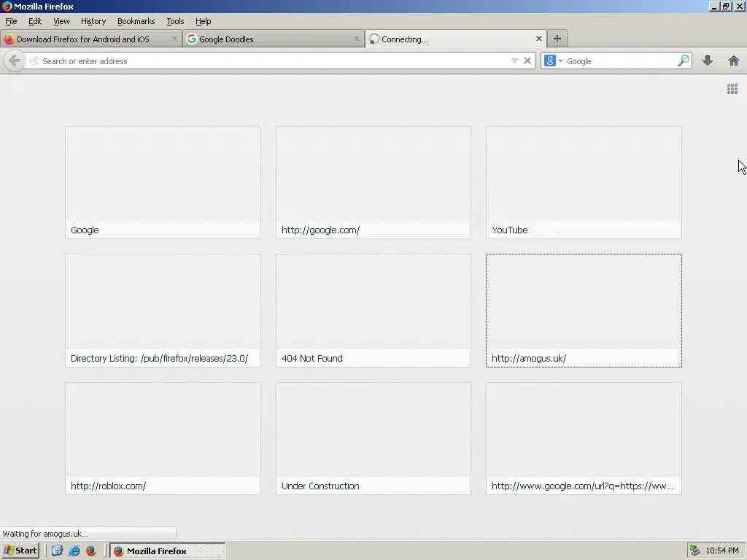Screen dimensions: 747x560
Task: Launch Firefox from the quick launch bar
Action: click(91, 551)
